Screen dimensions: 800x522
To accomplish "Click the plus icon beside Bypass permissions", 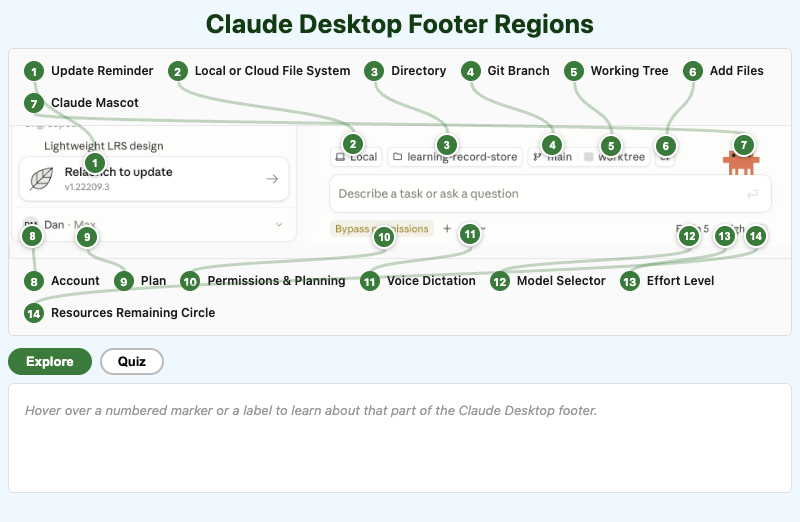I will 447,229.
